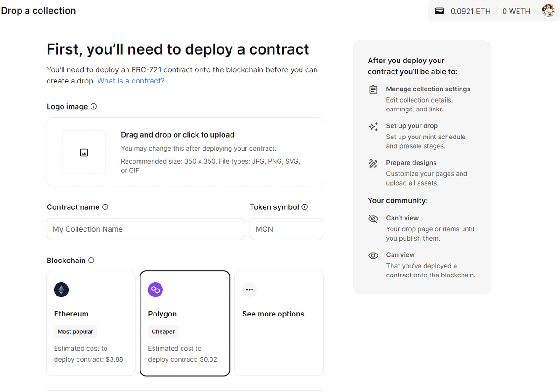The width and height of the screenshot is (560, 392).
Task: Select Ethereum as the blockchain
Action: [x=91, y=323]
